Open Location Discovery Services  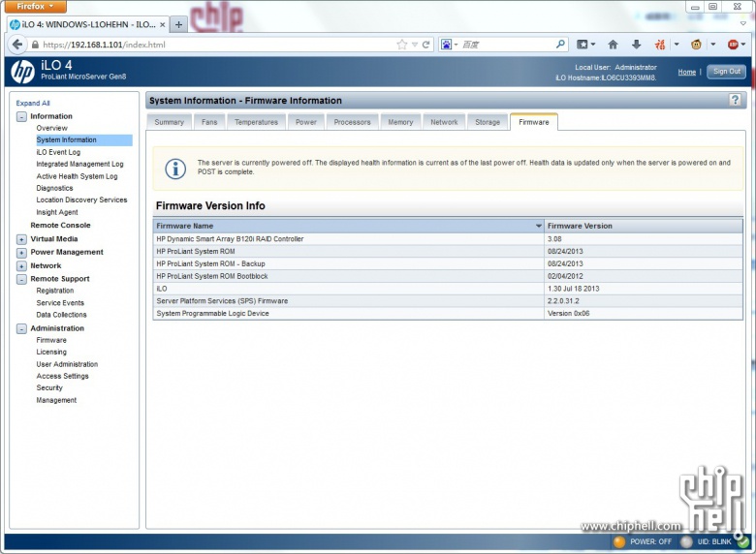point(82,200)
